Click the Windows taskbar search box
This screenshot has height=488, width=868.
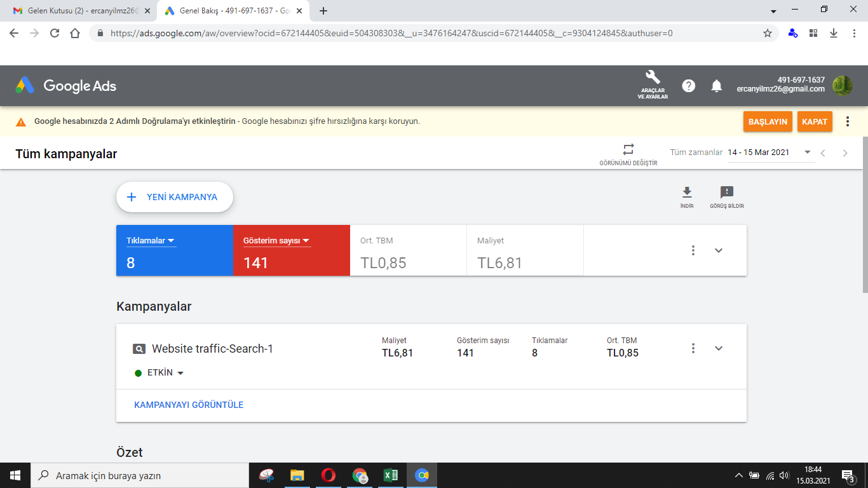coord(140,475)
